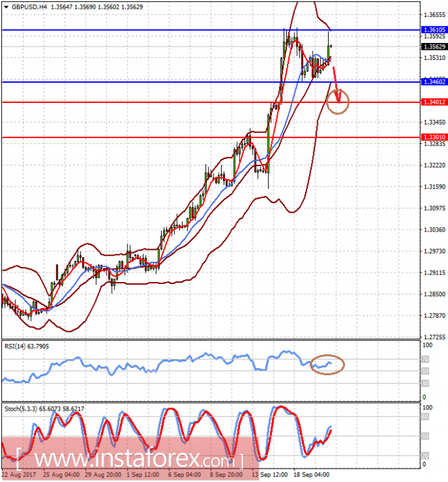Viewport: 448px width, 482px height.
Task: Select the 1.33010 red price level label
Action: tap(434, 137)
